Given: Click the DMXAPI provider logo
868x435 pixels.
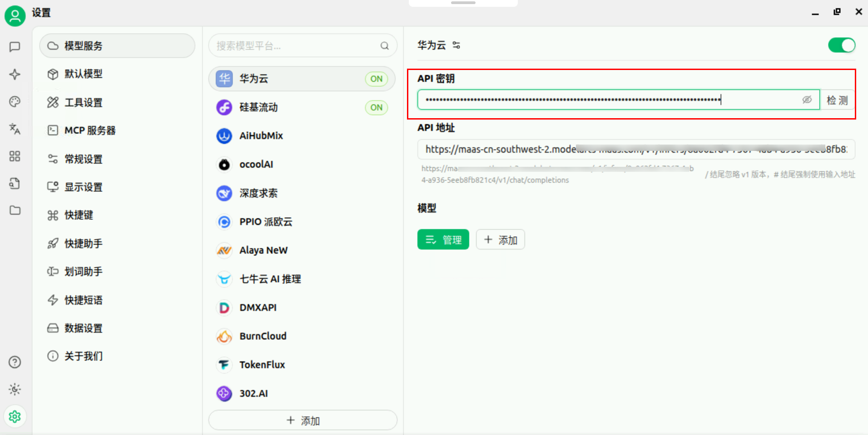Looking at the screenshot, I should pyautogui.click(x=224, y=308).
